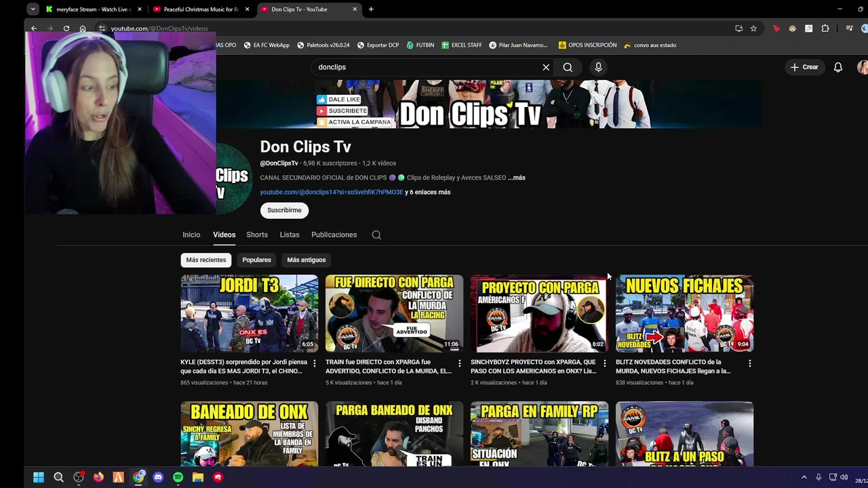This screenshot has height=488, width=868.
Task: Filter videos by Populares
Action: (x=256, y=260)
